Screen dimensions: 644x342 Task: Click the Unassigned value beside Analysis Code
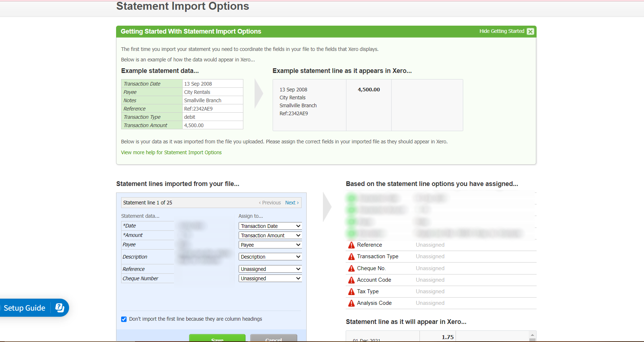point(430,303)
